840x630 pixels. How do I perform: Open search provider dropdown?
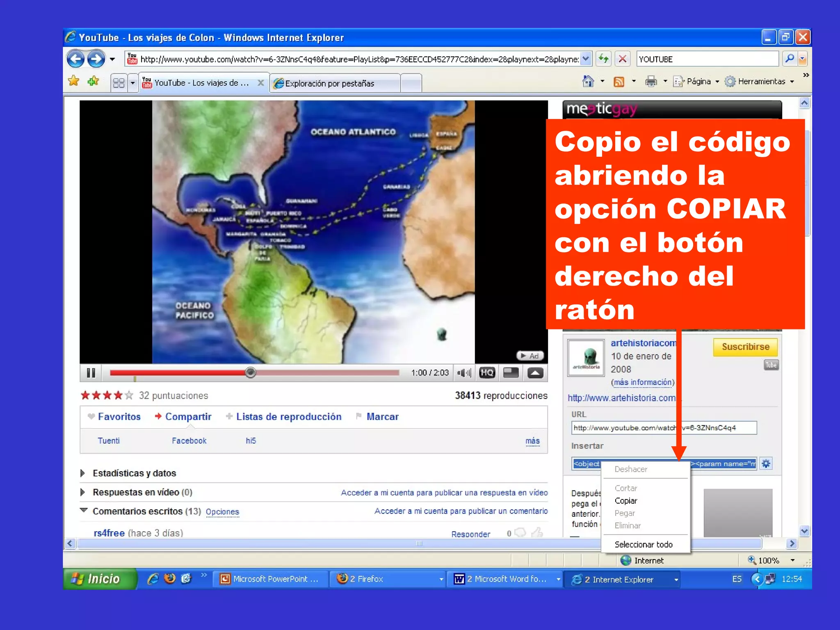tap(803, 59)
